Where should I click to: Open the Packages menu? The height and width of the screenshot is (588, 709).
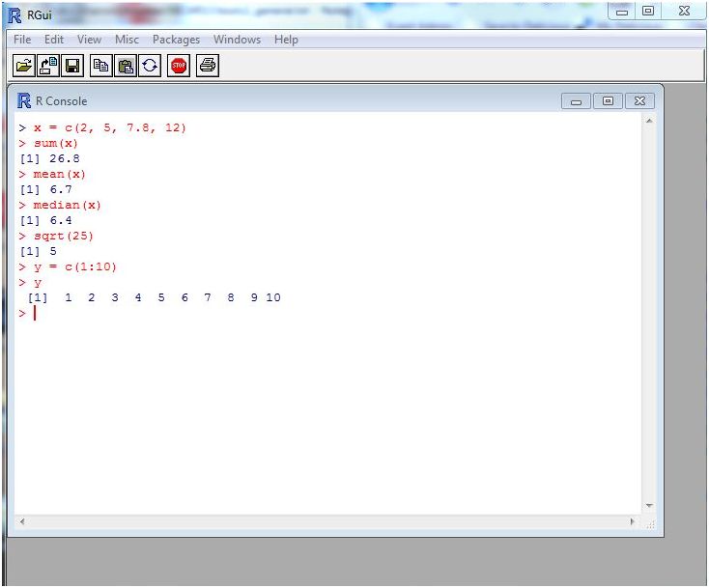[176, 40]
